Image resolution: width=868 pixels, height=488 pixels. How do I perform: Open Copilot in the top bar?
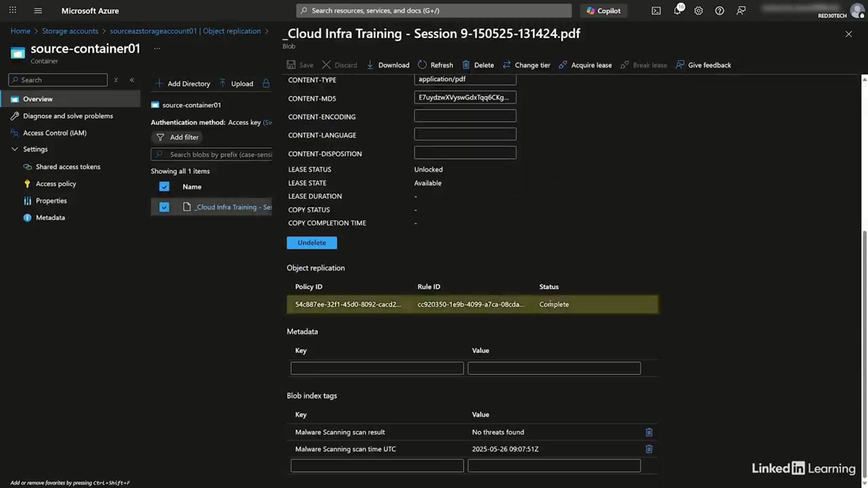click(x=603, y=10)
